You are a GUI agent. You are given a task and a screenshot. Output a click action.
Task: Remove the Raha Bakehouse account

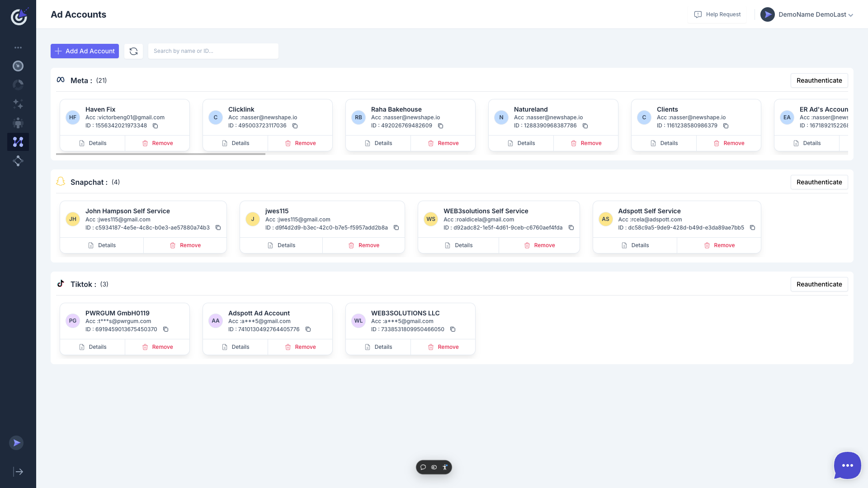(443, 143)
